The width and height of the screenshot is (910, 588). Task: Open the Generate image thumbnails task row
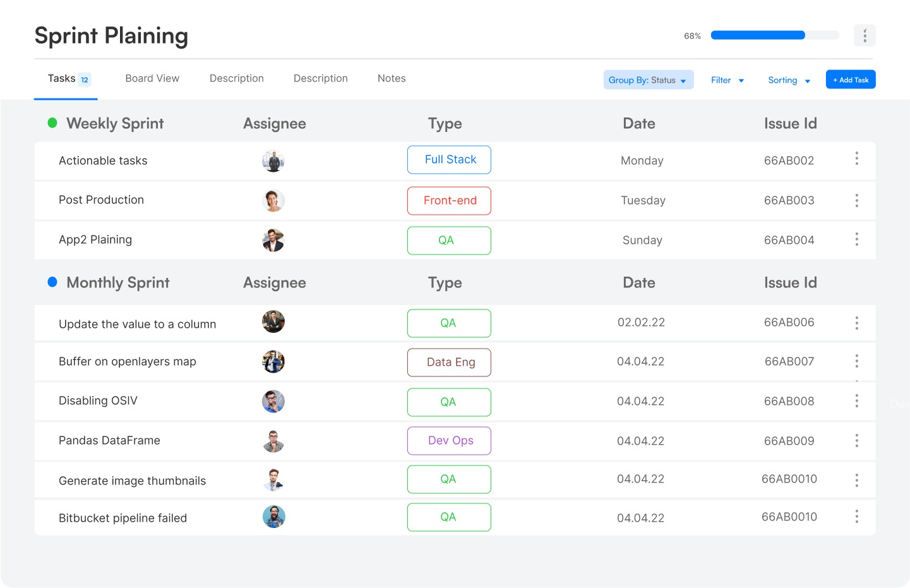133,481
